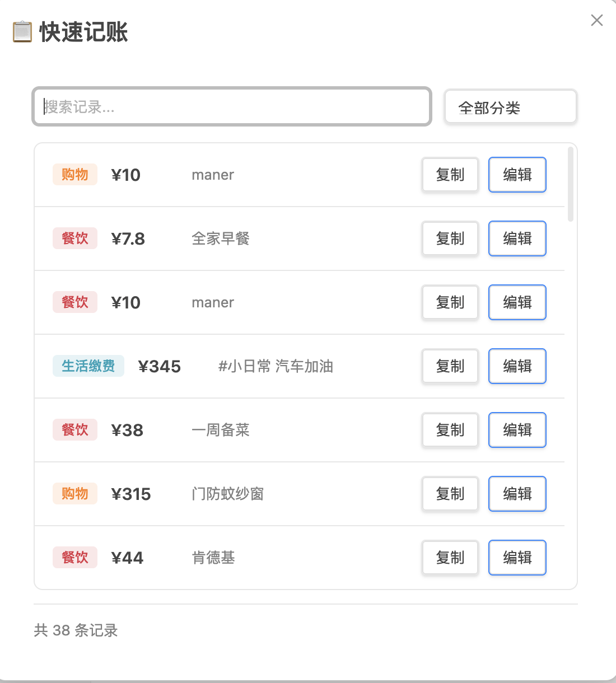Image resolution: width=616 pixels, height=683 pixels.
Task: Copy the 门防蚊纱窗 ¥315 record
Action: [x=450, y=494]
